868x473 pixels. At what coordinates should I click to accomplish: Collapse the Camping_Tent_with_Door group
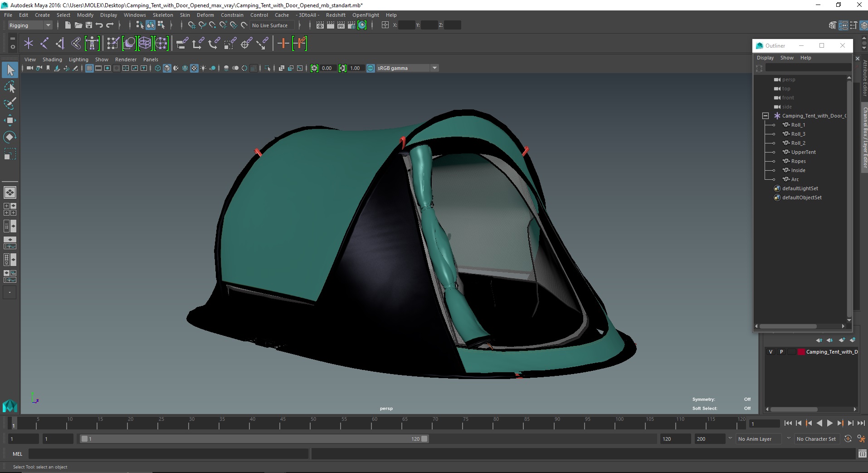766,116
